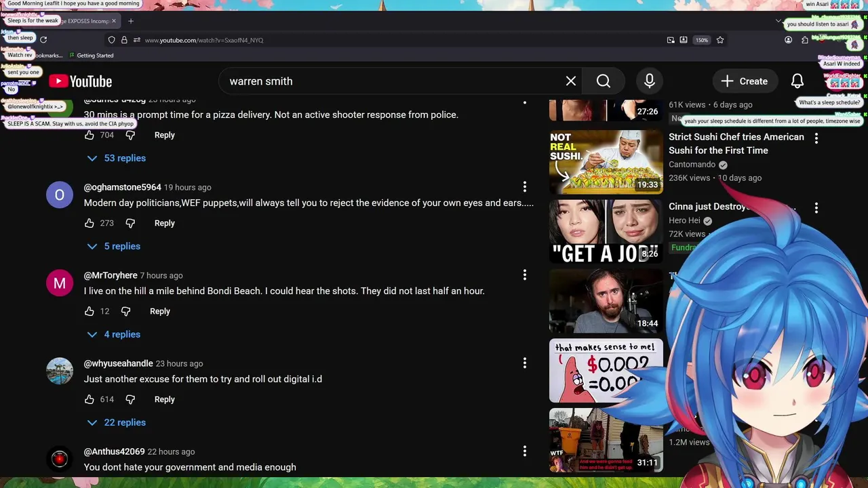Open the browser account profile icon

(788, 40)
